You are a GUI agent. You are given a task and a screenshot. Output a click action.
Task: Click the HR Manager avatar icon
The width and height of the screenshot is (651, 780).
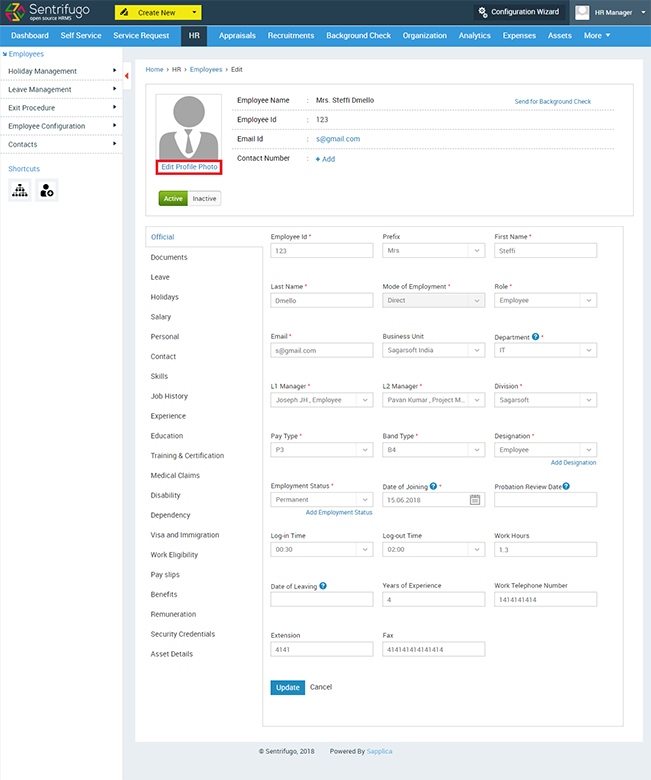[x=582, y=12]
